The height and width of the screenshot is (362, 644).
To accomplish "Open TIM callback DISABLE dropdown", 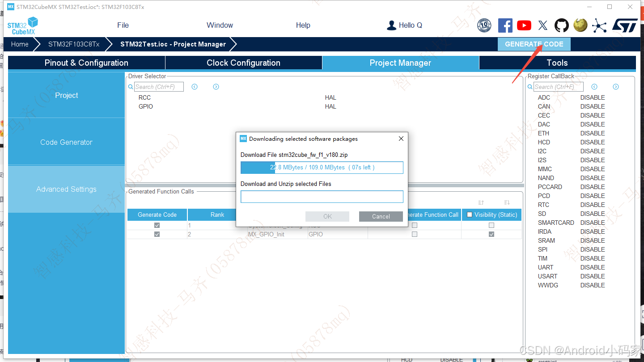I will click(593, 258).
